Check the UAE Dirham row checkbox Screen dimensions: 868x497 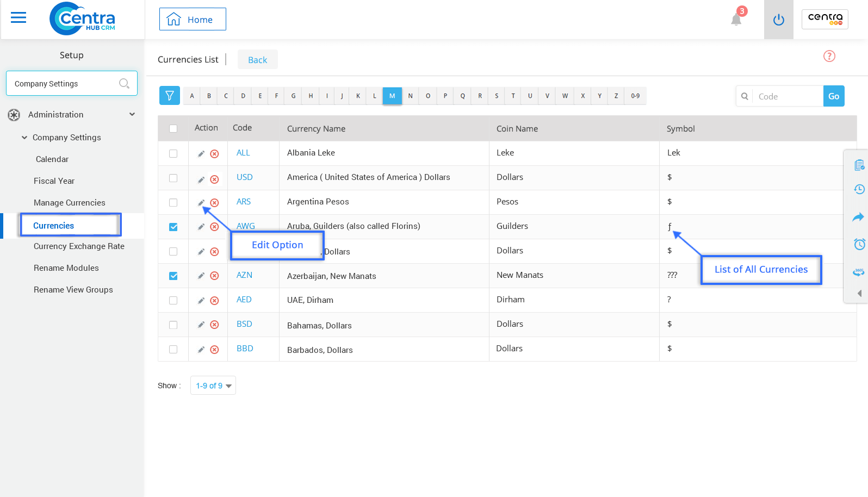[x=173, y=300]
